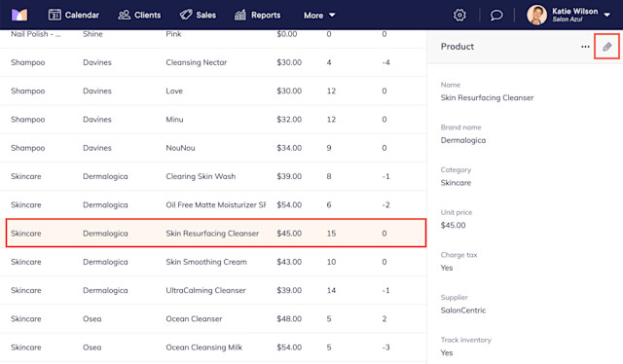
Task: Click the name value Skin Resurfacing Cleanser in panel
Action: pos(487,97)
